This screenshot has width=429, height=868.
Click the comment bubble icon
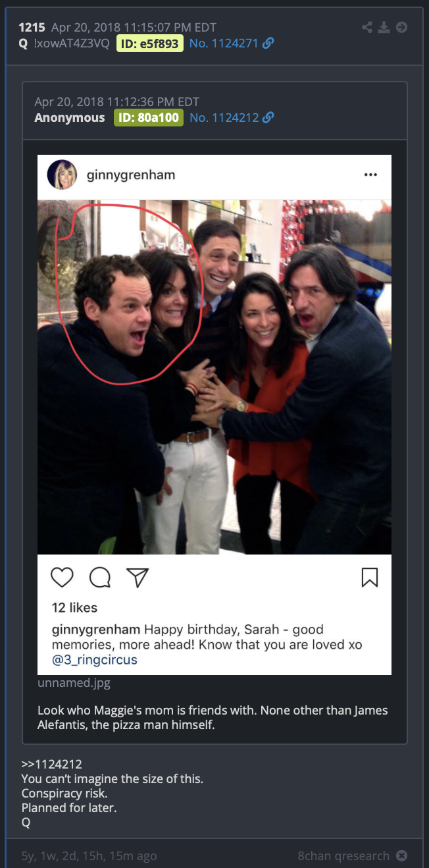point(99,578)
